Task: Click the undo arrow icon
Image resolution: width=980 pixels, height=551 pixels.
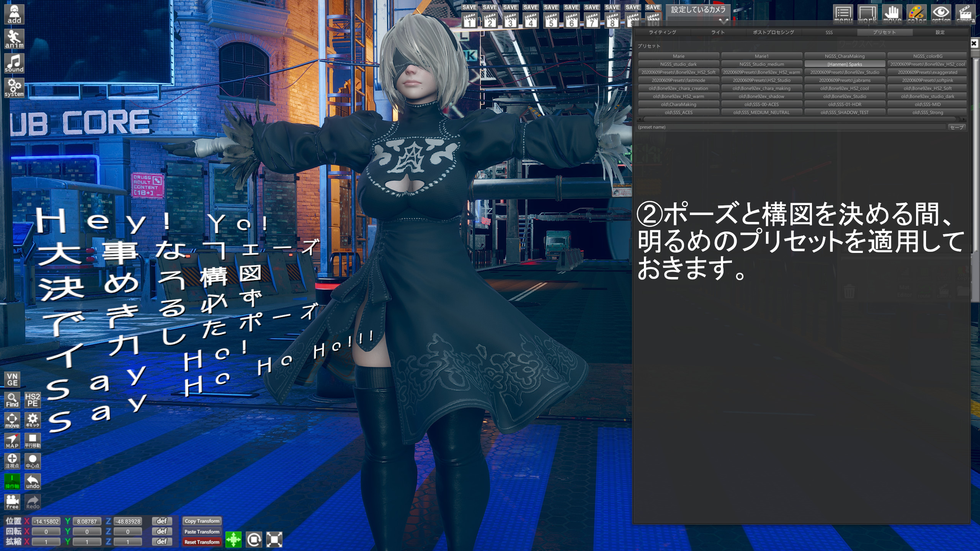Action: coord(33,481)
